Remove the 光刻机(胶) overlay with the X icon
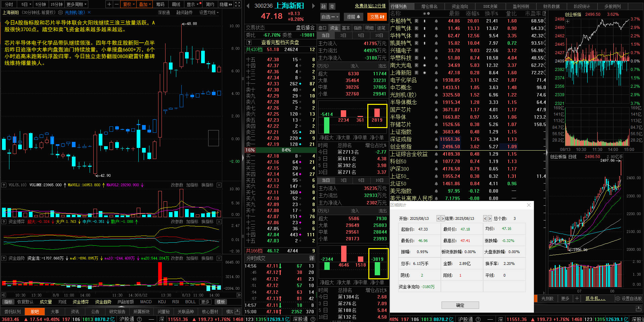Image resolution: width=644 pixels, height=322 pixels. (x=89, y=12)
